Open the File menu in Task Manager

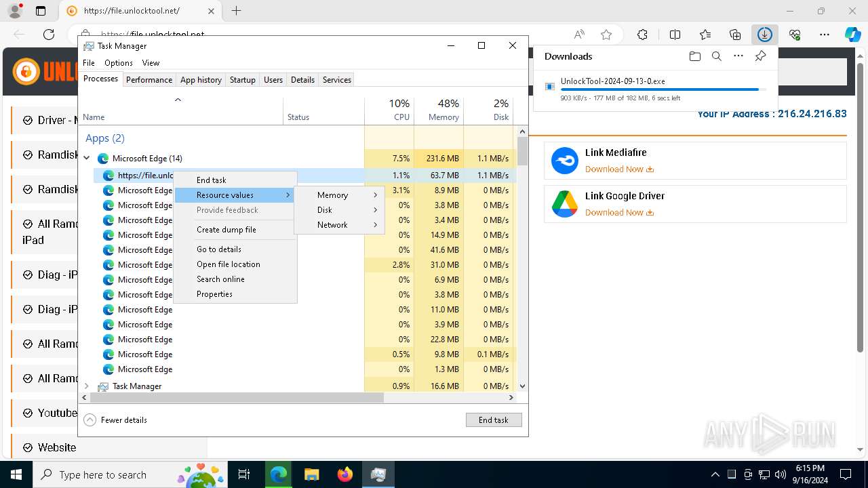point(89,63)
